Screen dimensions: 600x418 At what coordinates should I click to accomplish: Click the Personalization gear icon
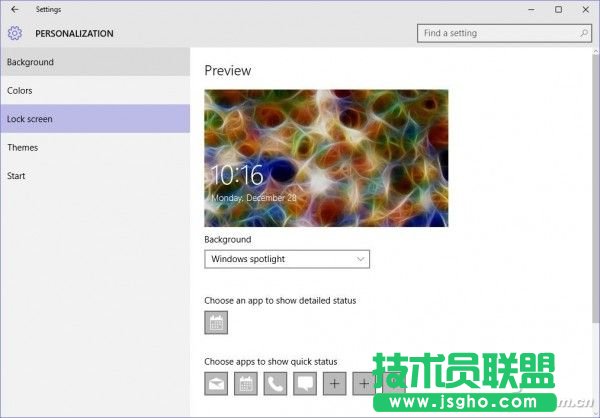tap(14, 33)
